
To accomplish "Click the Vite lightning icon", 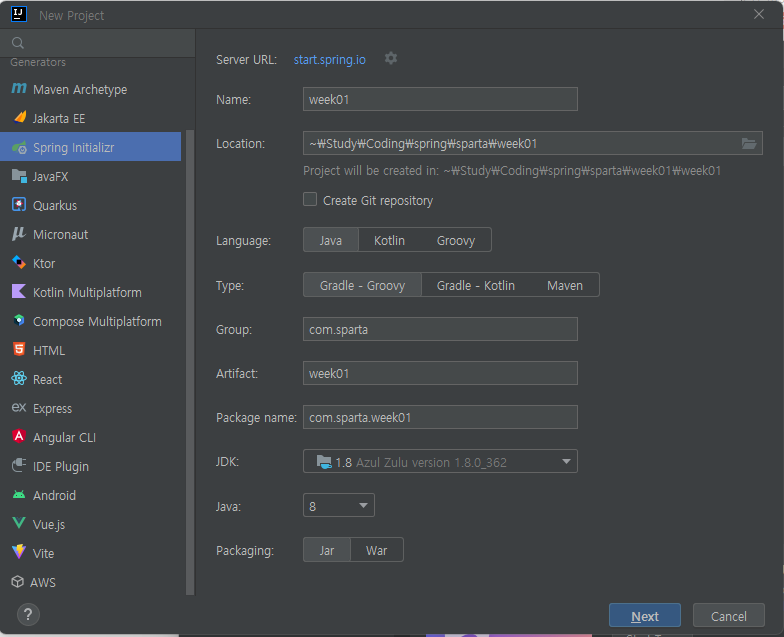I will coord(19,552).
